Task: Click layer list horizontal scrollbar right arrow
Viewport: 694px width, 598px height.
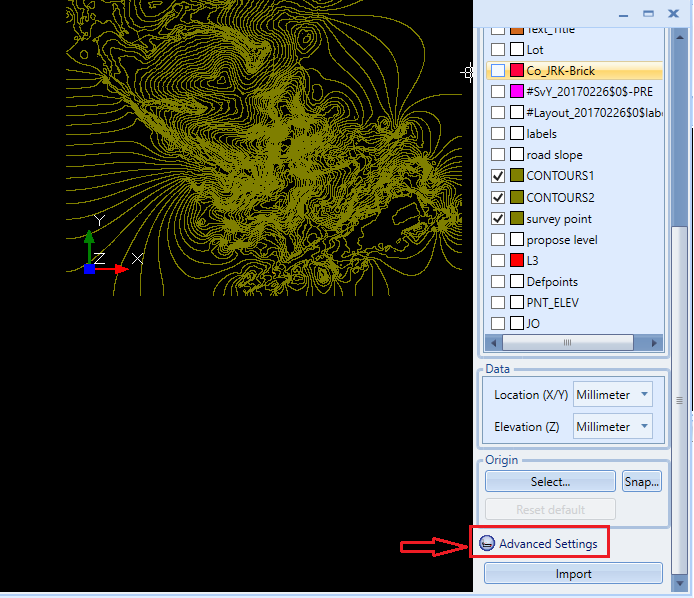Action: (x=654, y=343)
